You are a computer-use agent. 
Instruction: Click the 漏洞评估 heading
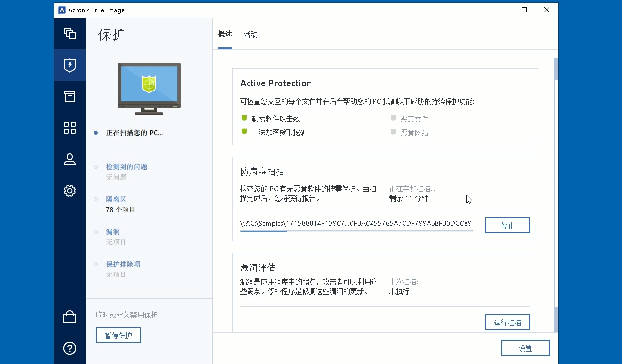[258, 268]
